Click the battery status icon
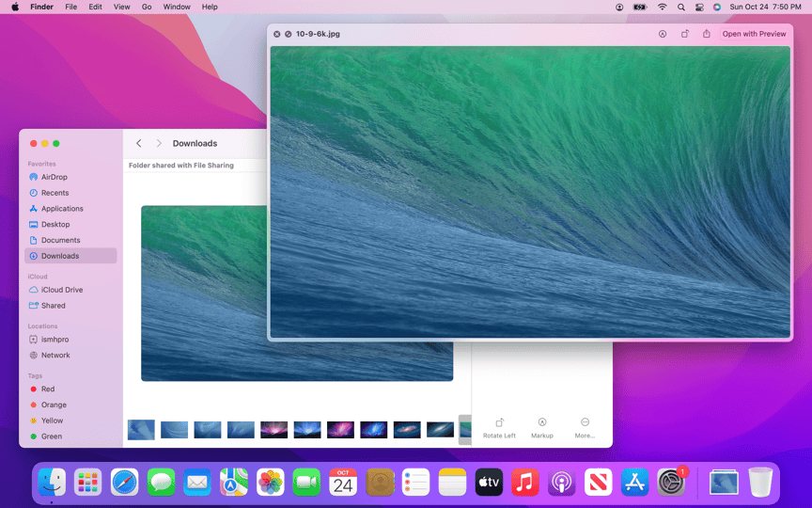The width and height of the screenshot is (812, 508). coord(640,7)
